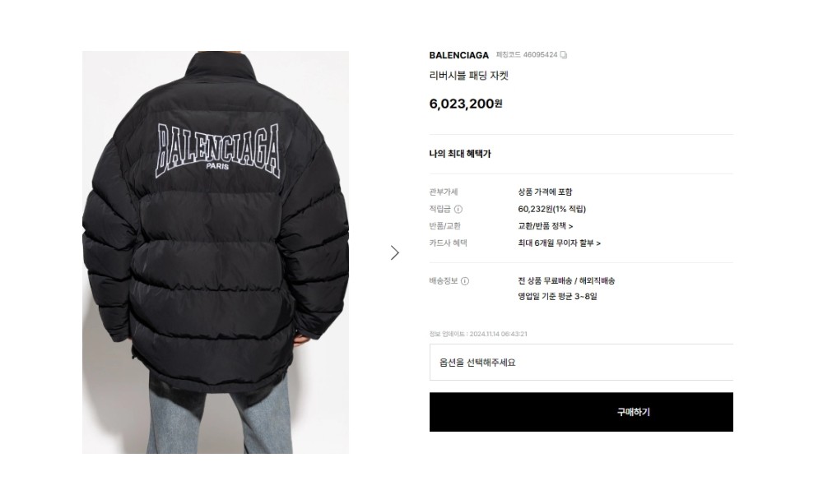The image size is (823, 504).
Task: Open the BALENCIAGA brand name link
Action: pos(458,55)
